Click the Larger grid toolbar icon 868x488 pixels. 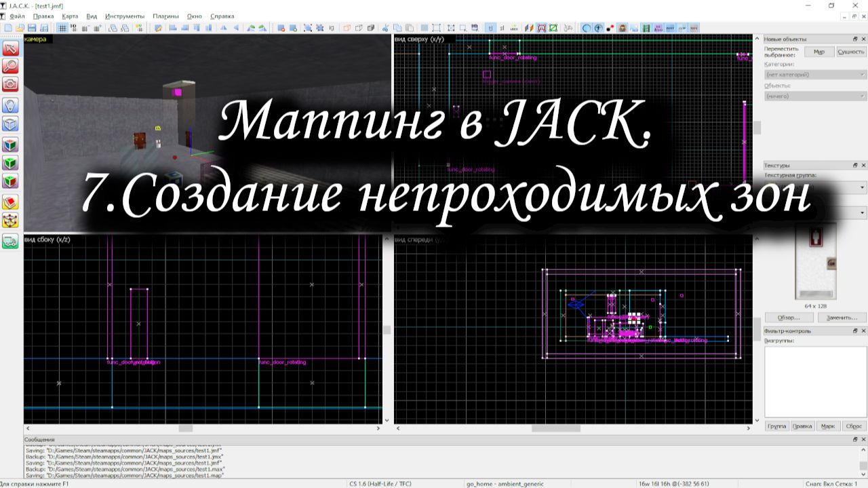tap(98, 28)
